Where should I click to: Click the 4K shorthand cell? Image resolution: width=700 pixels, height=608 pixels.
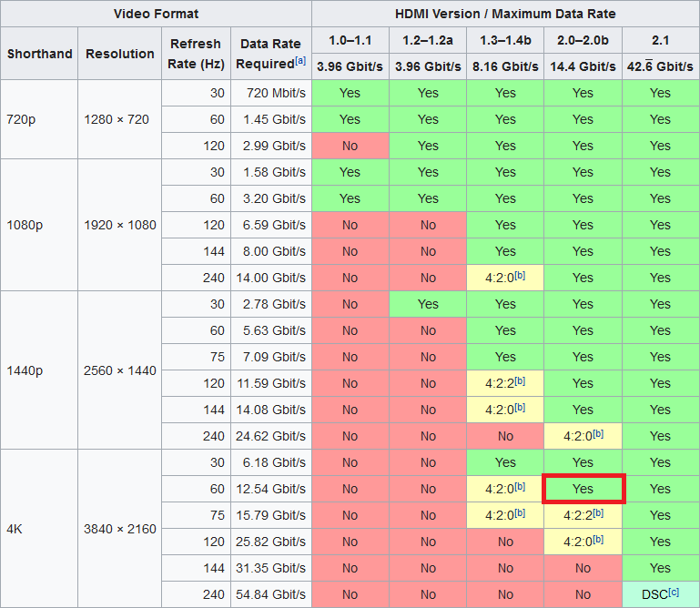click(39, 529)
